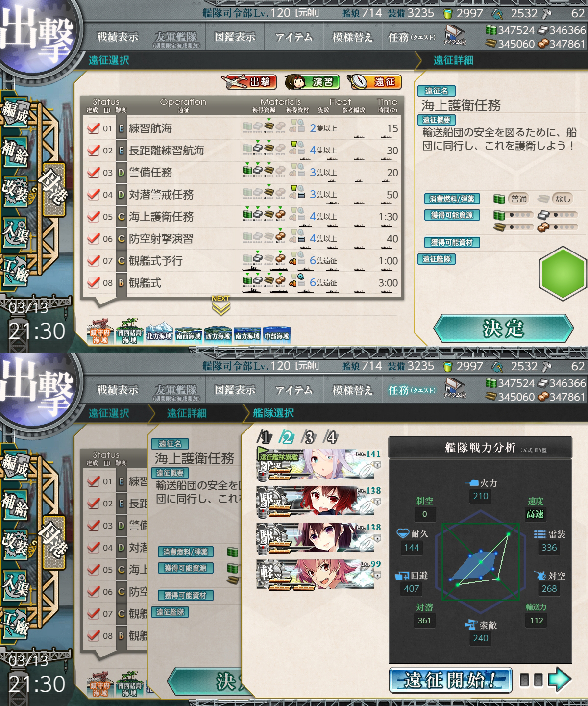This screenshot has height=706, width=588.
Task: Toggle the checkmark for expedition 01 練習航海
Action: [x=93, y=128]
